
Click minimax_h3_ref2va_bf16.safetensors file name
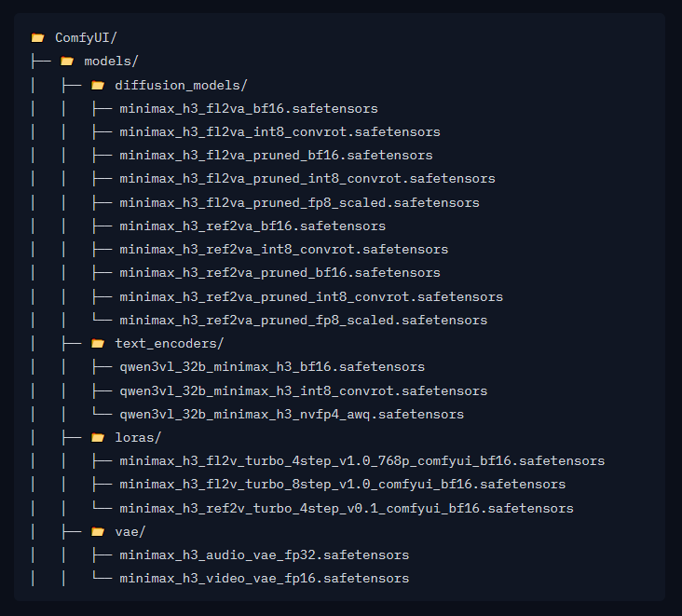point(252,226)
